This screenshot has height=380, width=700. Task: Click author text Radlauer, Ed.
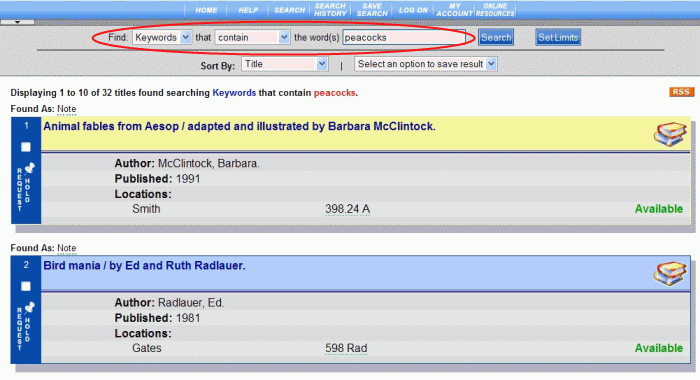point(191,303)
